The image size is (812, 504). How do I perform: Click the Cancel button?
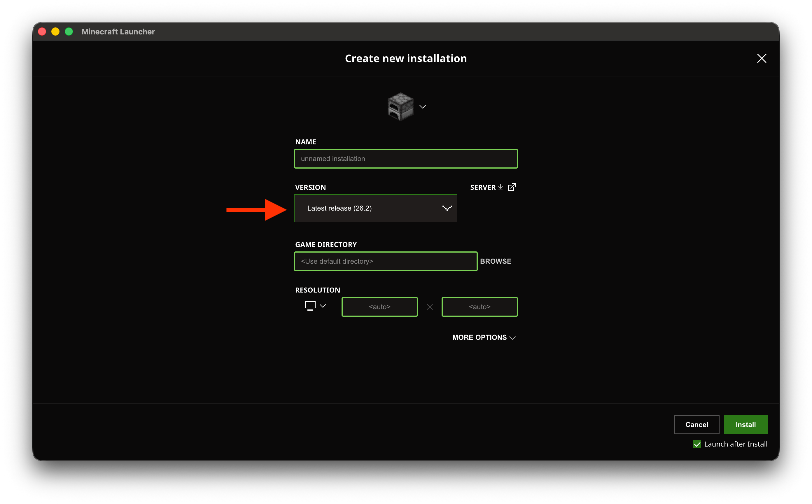697,424
